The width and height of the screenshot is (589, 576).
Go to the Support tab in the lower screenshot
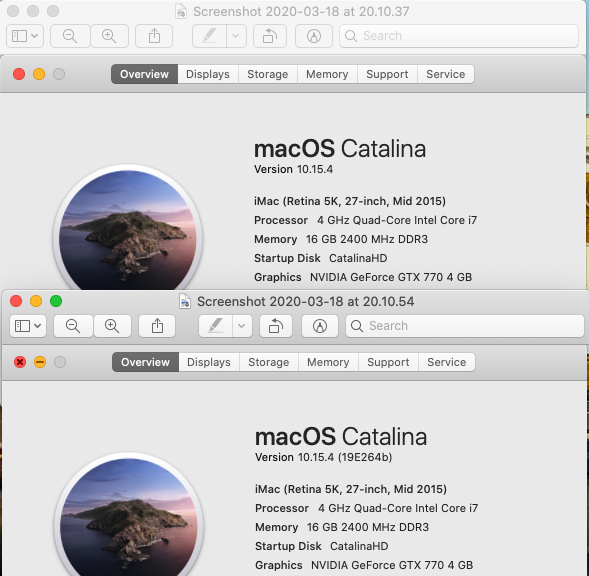coord(388,362)
